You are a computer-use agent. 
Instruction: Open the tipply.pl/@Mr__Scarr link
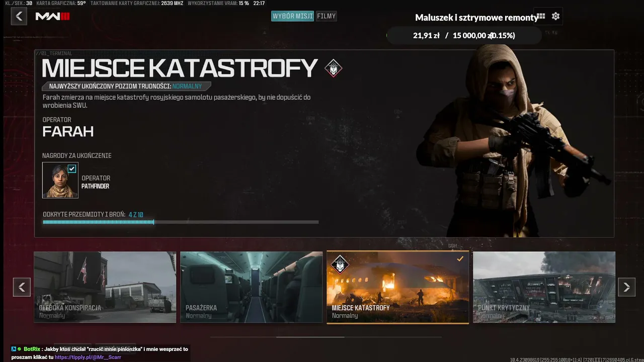(x=88, y=357)
